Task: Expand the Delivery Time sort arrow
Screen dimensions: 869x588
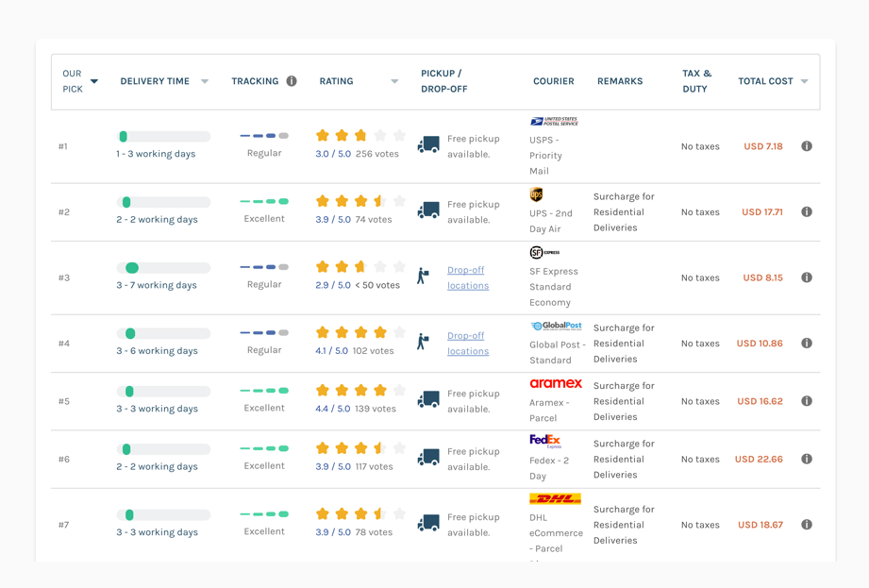Action: 205,82
